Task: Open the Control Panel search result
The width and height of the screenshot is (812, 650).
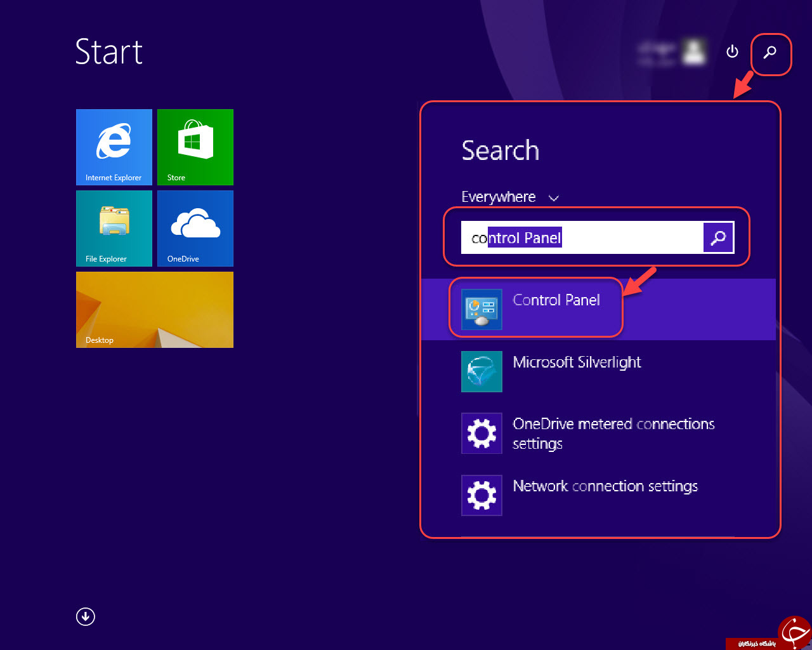Action: click(x=598, y=309)
